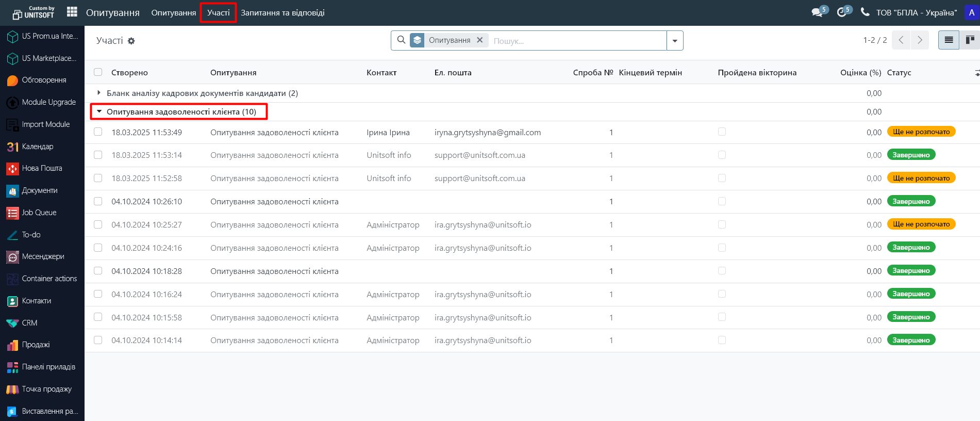
Task: Open the Участі menu item
Action: tap(218, 13)
